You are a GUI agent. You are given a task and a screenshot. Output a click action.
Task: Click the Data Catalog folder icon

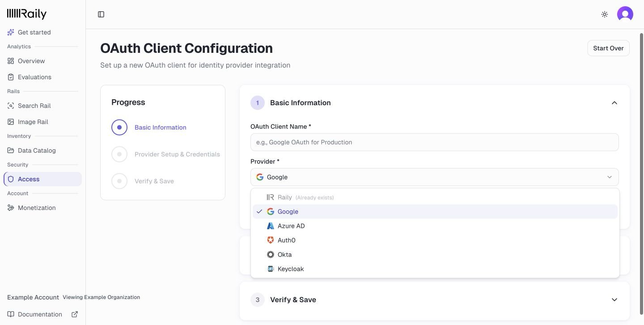click(11, 150)
